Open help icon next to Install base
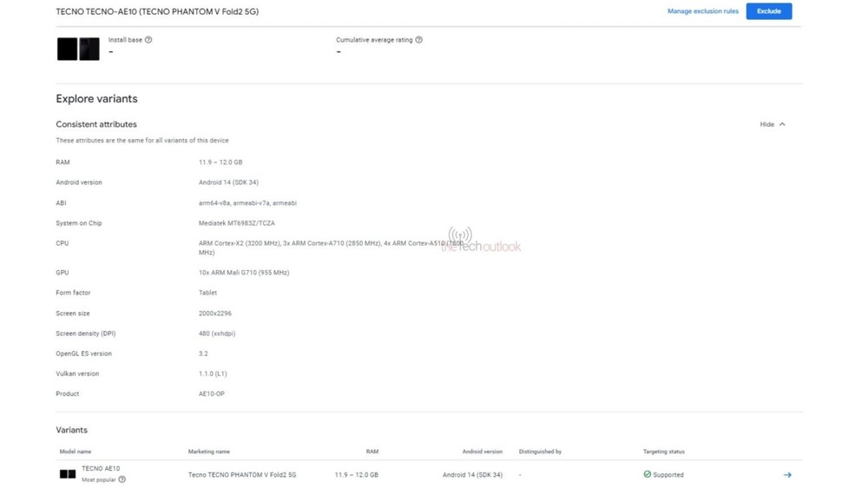Image resolution: width=868 pixels, height=489 pixels. point(148,40)
